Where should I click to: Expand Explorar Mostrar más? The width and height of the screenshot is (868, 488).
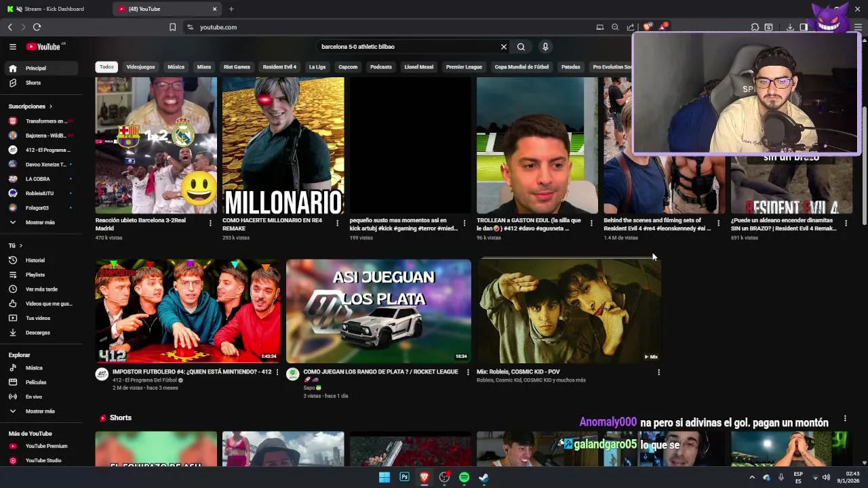click(40, 411)
